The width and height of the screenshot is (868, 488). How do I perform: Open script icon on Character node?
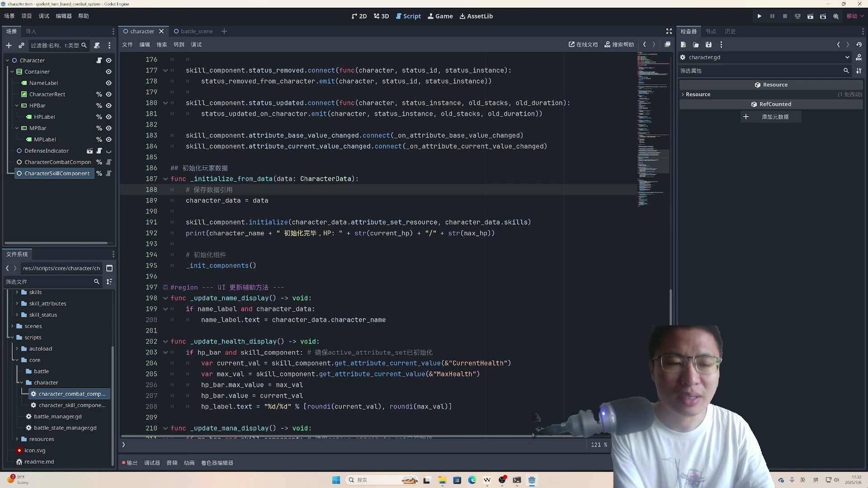99,61
